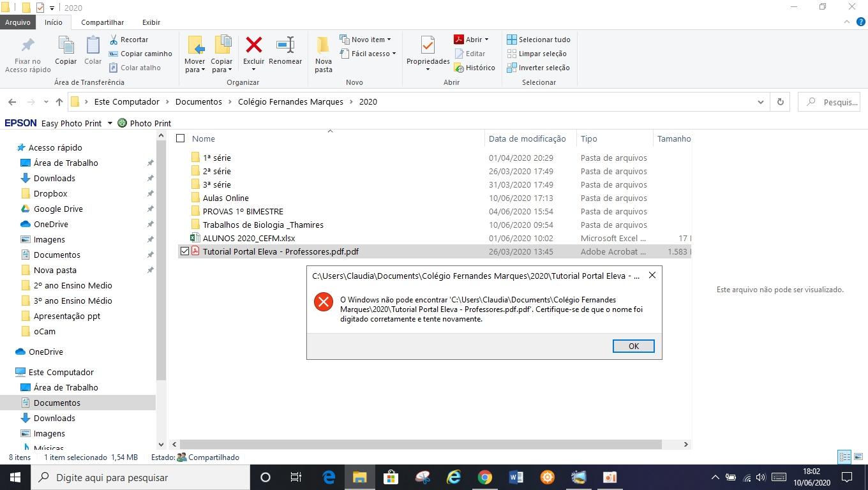Viewport: 868px width, 490px height.
Task: Create a new folder with Nova pasta
Action: click(324, 54)
